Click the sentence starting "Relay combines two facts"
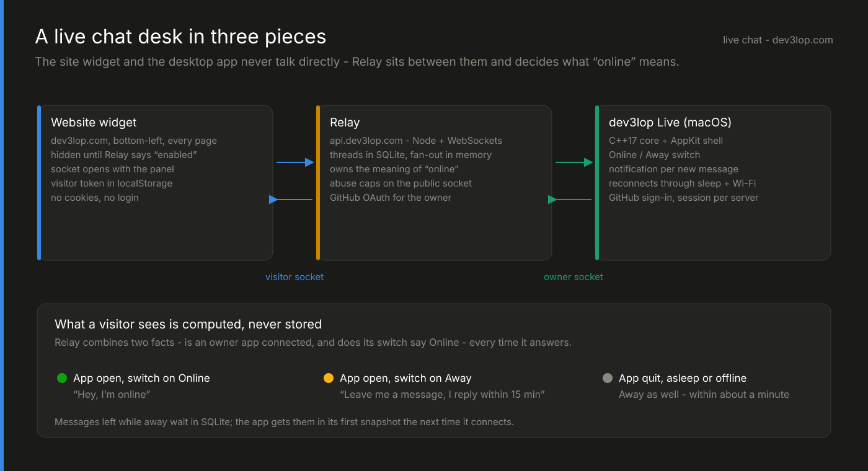This screenshot has width=868, height=471. [313, 343]
